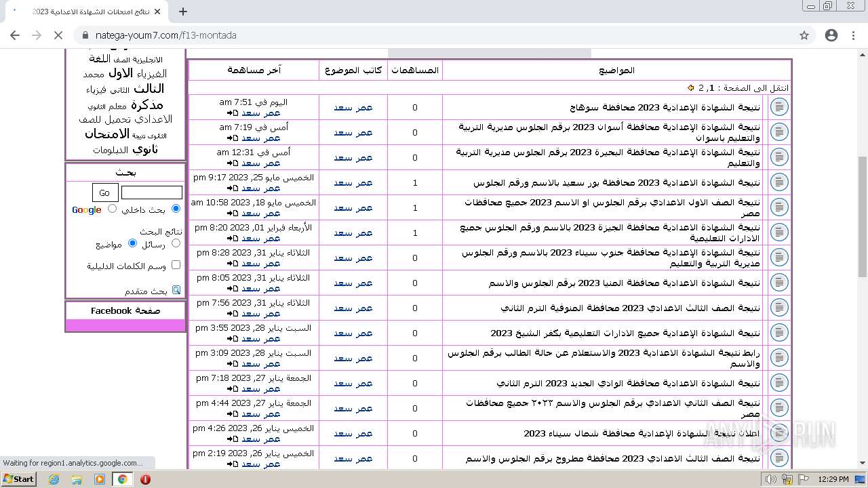Open the file explorer taskbar icon
This screenshot has height=488, width=868.
pyautogui.click(x=77, y=479)
